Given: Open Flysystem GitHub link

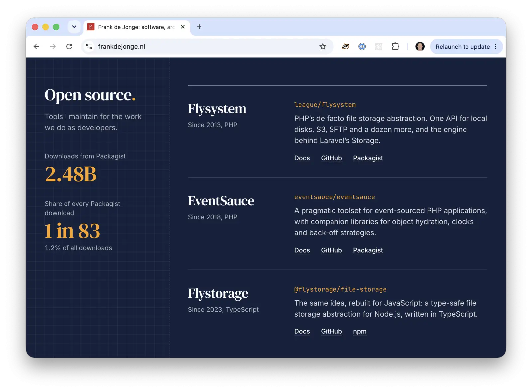Looking at the screenshot, I should (332, 158).
